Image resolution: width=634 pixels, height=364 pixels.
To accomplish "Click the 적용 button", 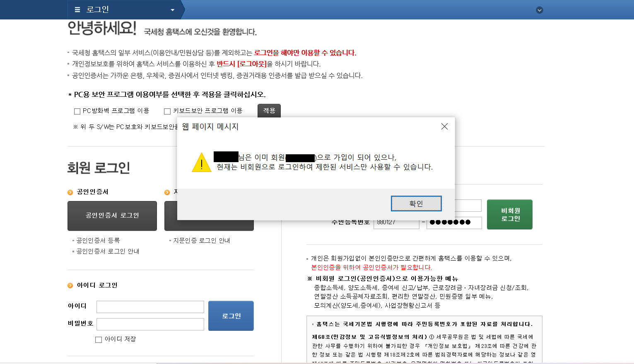I will [x=269, y=111].
